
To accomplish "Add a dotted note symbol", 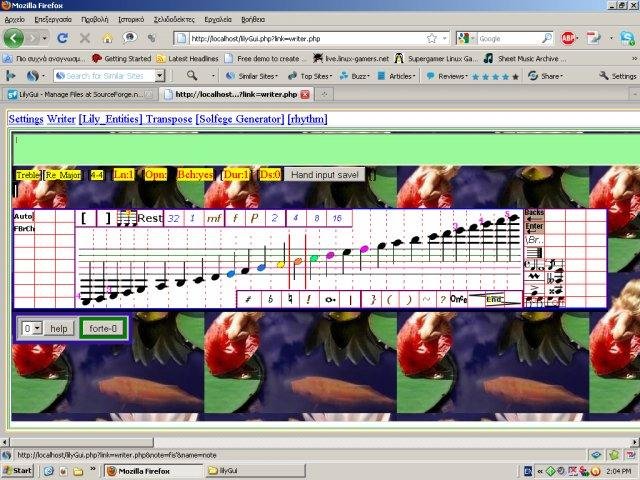I will [x=330, y=300].
